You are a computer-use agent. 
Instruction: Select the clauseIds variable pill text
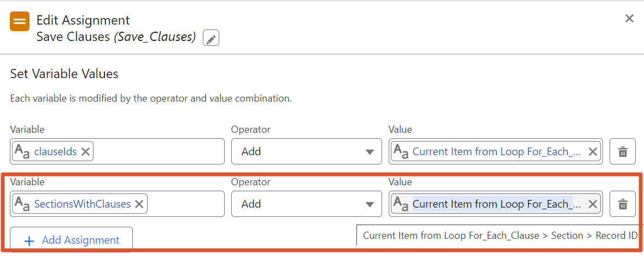pyautogui.click(x=55, y=151)
